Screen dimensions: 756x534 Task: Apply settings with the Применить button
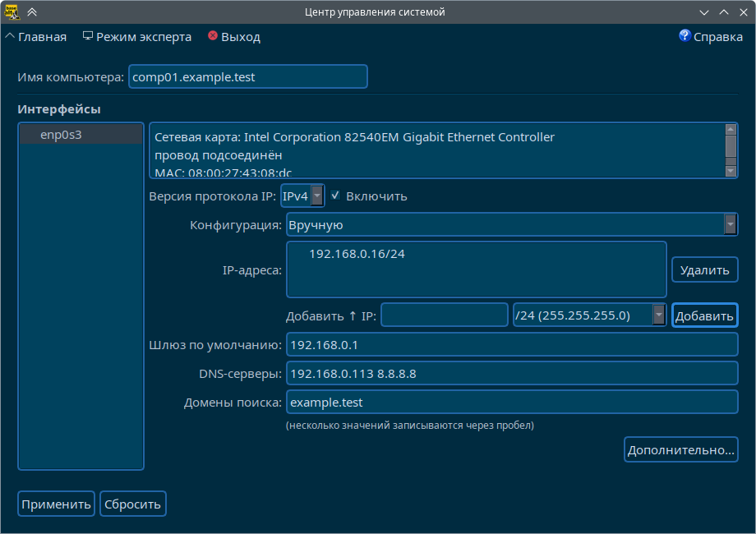click(x=56, y=504)
